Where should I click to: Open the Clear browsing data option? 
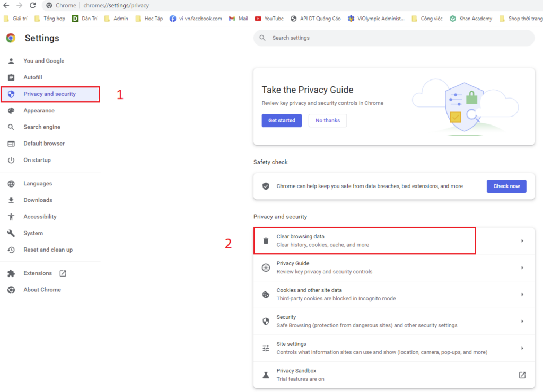point(394,241)
